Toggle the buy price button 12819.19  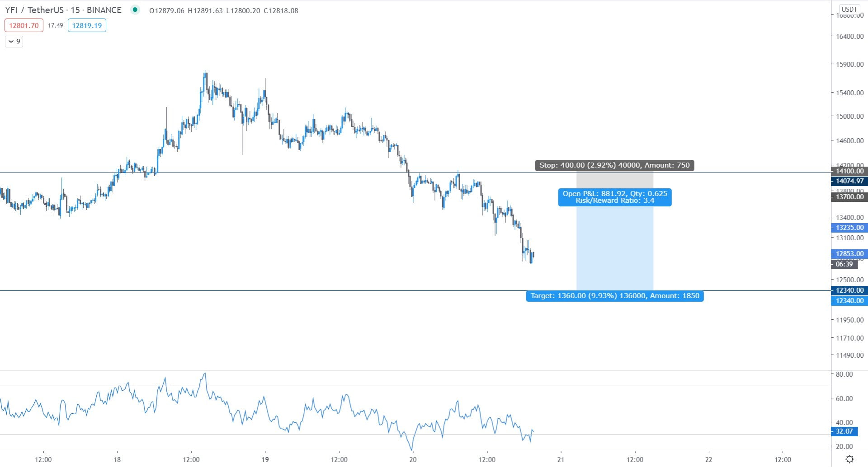[x=87, y=25]
